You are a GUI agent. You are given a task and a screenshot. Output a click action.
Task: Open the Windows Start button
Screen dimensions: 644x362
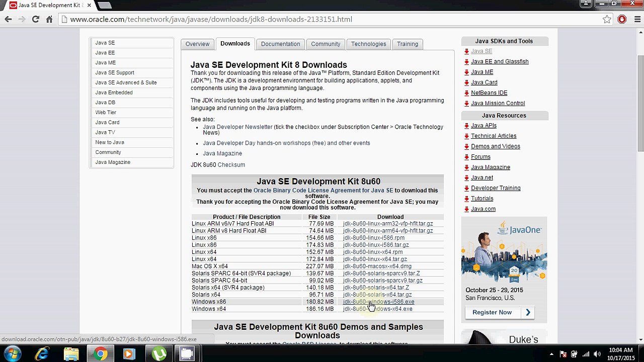(x=12, y=354)
